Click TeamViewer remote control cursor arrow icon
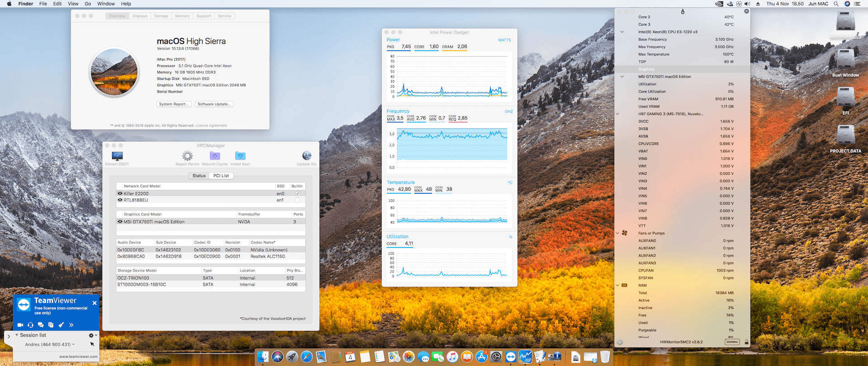868x366 pixels. [x=92, y=344]
